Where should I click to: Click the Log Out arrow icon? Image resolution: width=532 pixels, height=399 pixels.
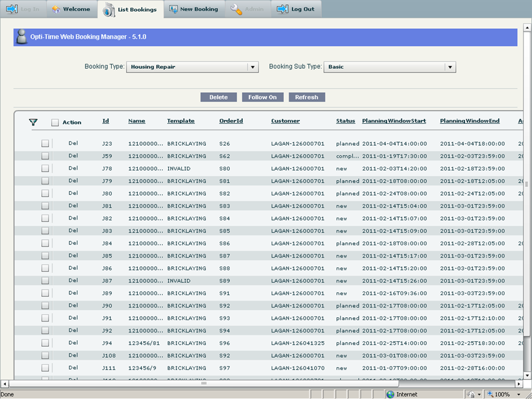tap(282, 9)
